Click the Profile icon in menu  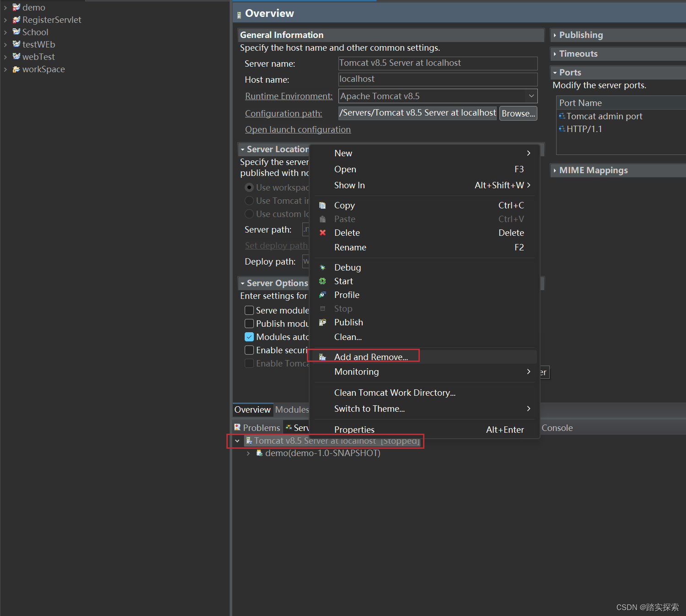click(322, 295)
